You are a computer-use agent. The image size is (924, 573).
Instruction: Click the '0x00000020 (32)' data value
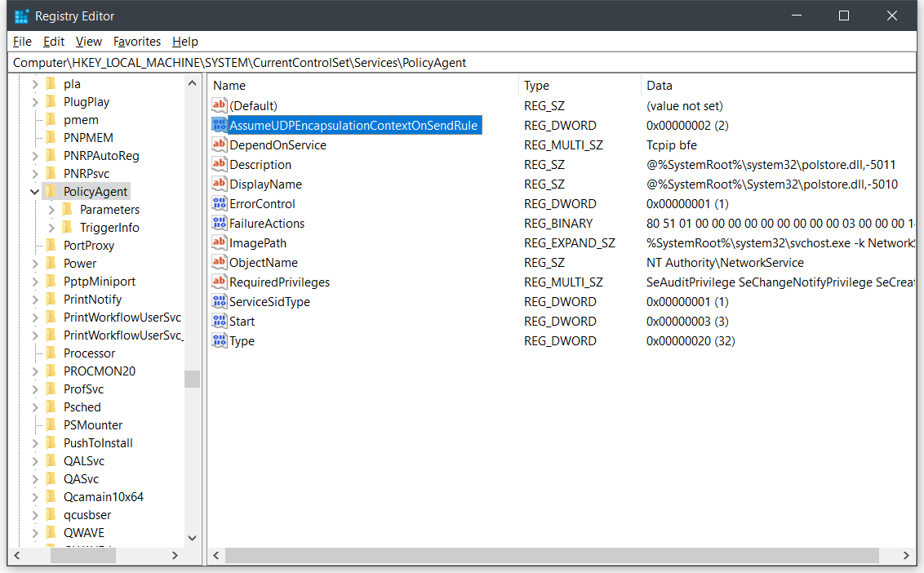point(691,340)
